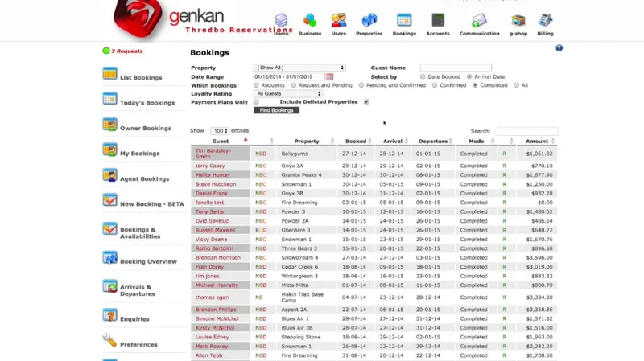The width and height of the screenshot is (644, 361).
Task: Open guest Louise Edney booking
Action: [212, 337]
